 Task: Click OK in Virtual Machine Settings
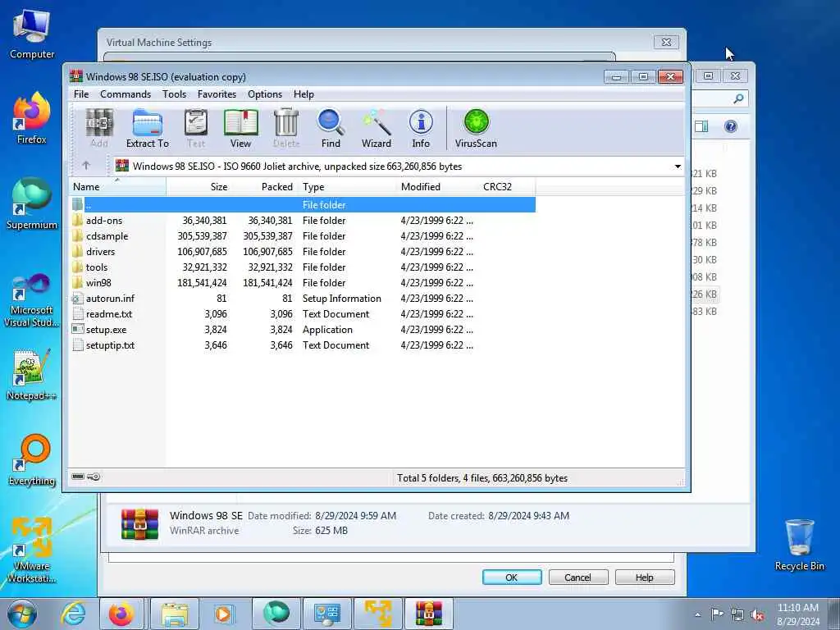click(512, 577)
